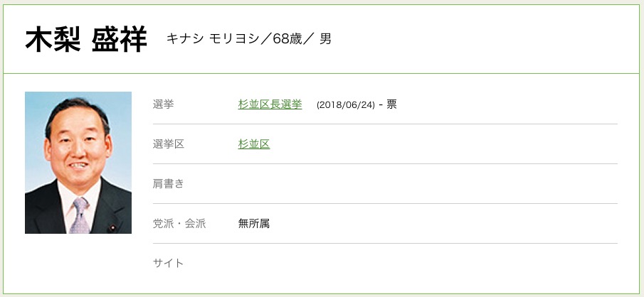
Task: Click the necktie in the portrait
Action: point(80,215)
